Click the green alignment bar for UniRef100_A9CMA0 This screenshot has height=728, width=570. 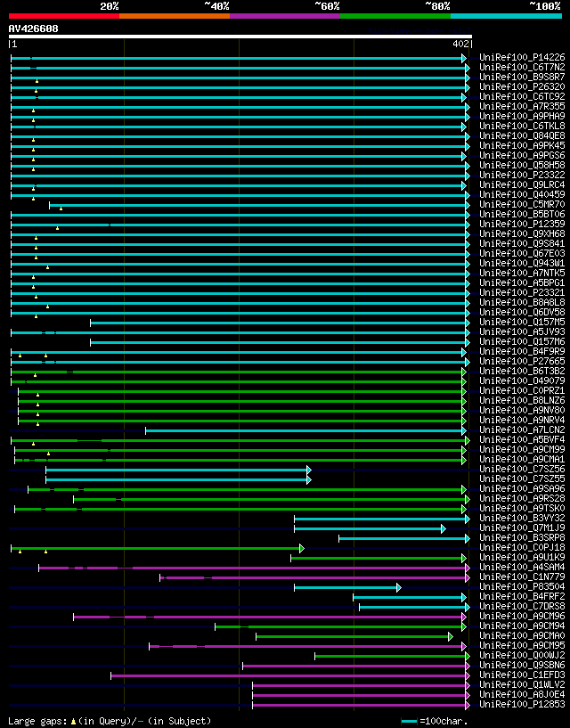click(354, 636)
